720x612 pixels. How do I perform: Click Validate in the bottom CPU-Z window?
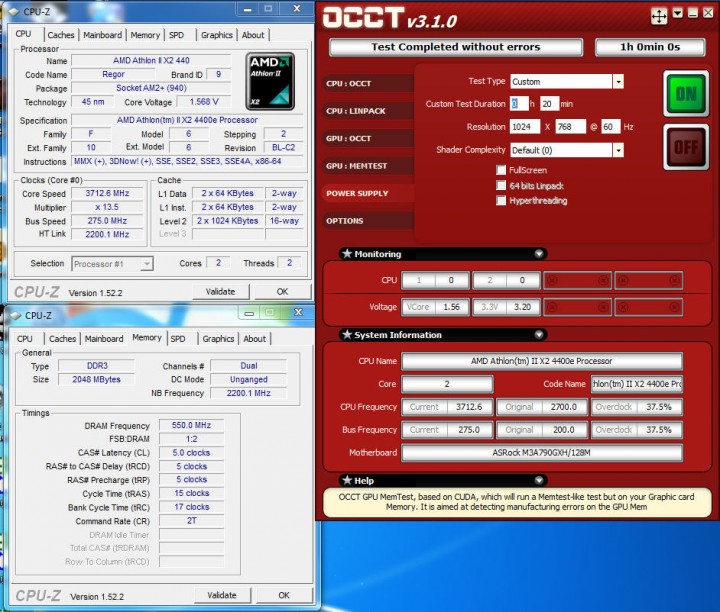coord(222,595)
